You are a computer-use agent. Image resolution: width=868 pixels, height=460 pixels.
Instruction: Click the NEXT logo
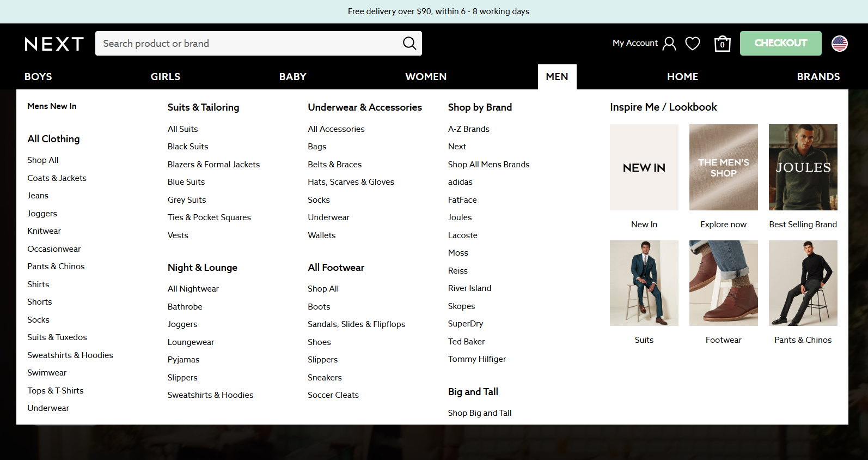54,44
